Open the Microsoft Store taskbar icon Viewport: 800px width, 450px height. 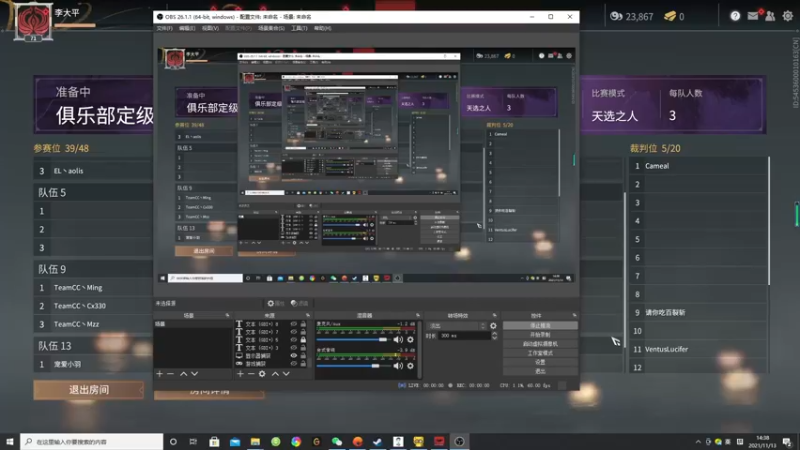214,442
